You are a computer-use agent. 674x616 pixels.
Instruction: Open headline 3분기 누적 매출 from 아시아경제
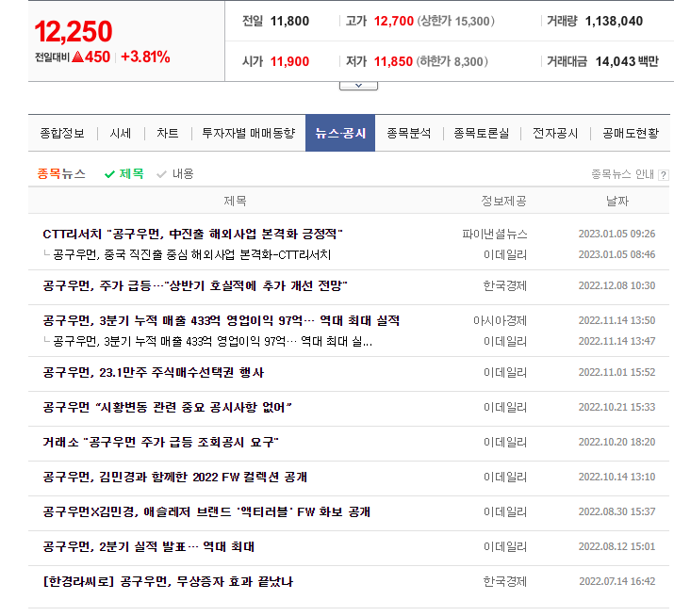coord(221,320)
